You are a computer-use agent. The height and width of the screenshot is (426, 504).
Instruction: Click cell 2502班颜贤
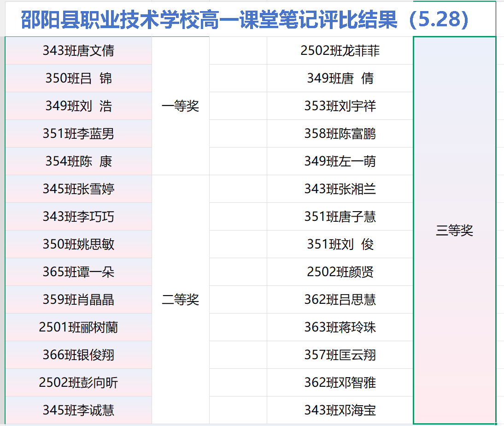tap(340, 272)
